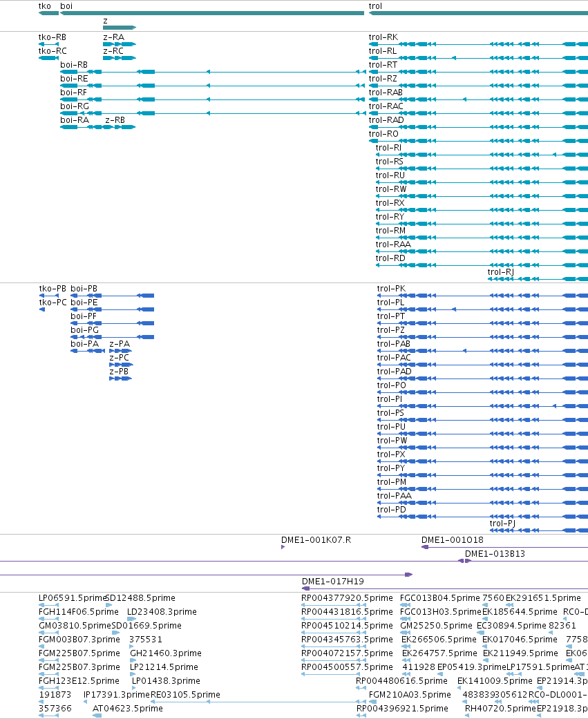The height and width of the screenshot is (719, 588).
Task: Select the tko gene label
Action: (44, 6)
